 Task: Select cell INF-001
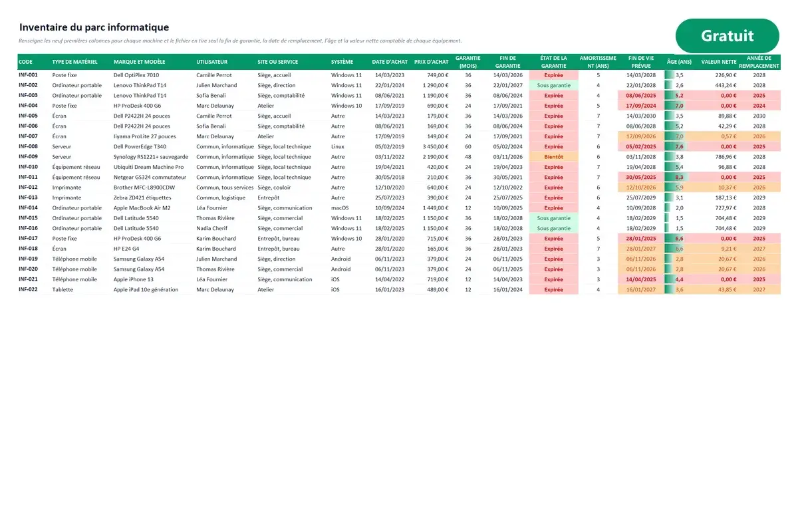coord(29,75)
